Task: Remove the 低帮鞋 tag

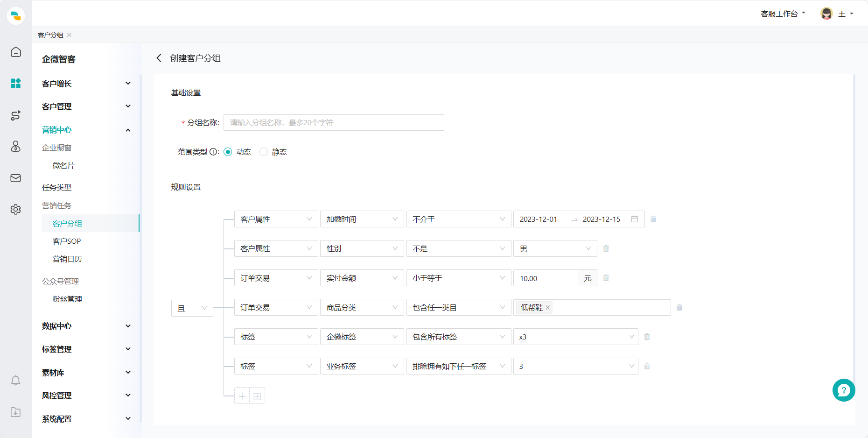Action: (548, 308)
